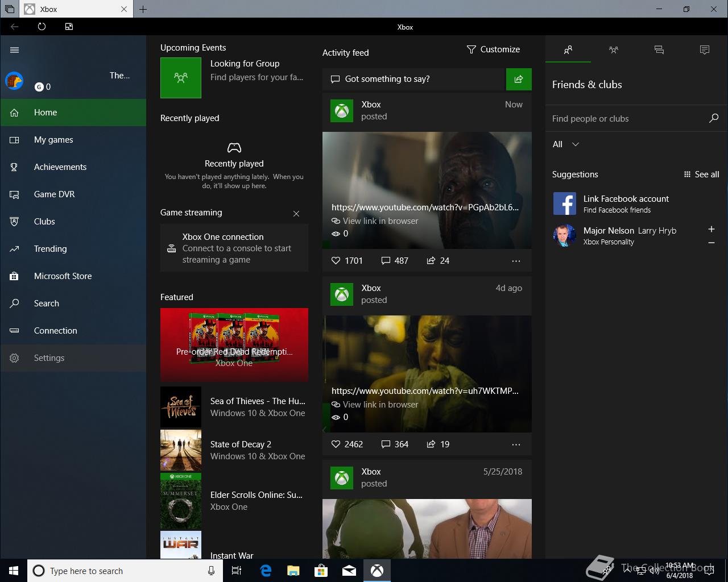Screen dimensions: 728x582
Task: Dismiss the Game streaming section
Action: click(x=296, y=214)
